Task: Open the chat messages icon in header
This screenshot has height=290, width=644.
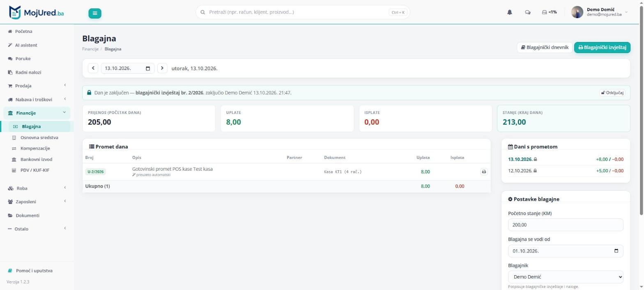Action: pos(528,12)
